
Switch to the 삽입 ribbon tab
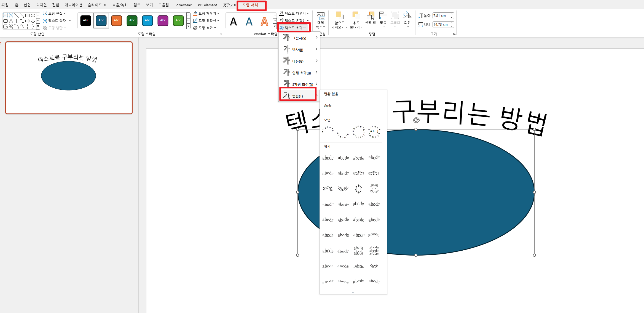pyautogui.click(x=27, y=5)
